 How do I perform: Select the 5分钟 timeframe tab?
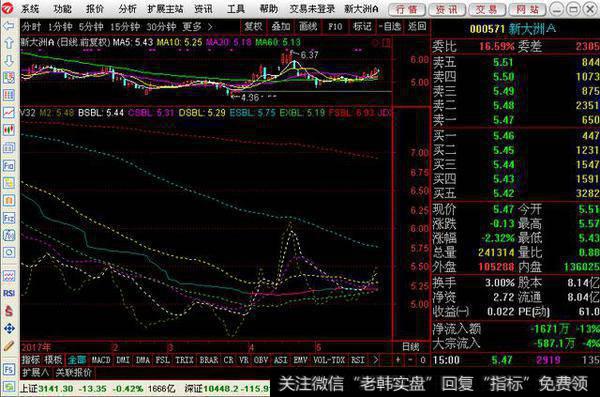click(91, 26)
